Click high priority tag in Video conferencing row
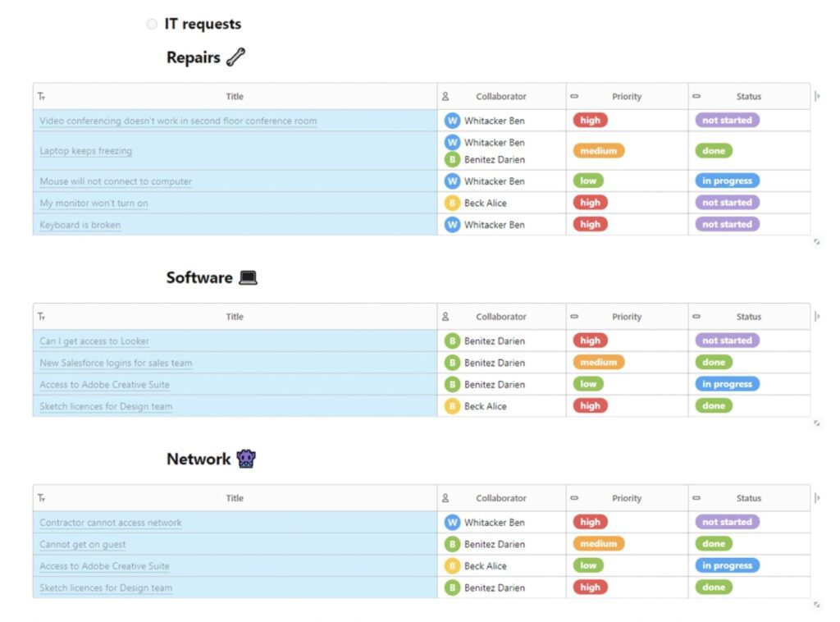The width and height of the screenshot is (840, 622). tap(591, 121)
